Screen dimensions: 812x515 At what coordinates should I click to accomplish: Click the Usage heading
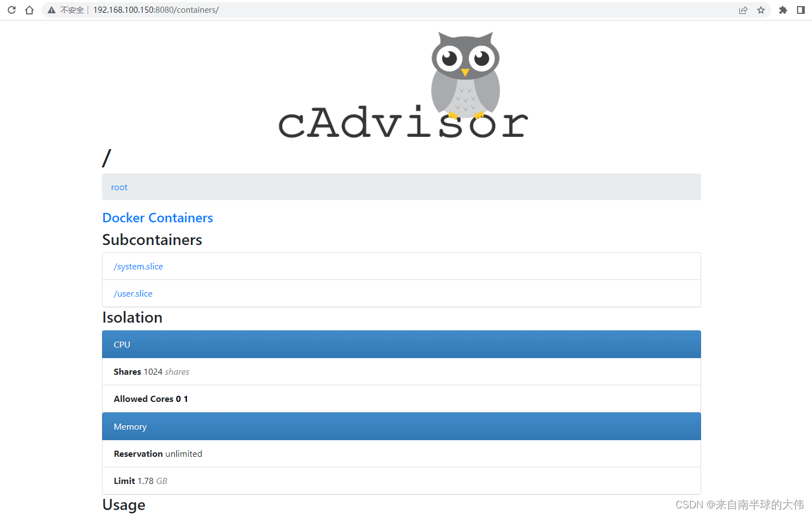(x=124, y=505)
